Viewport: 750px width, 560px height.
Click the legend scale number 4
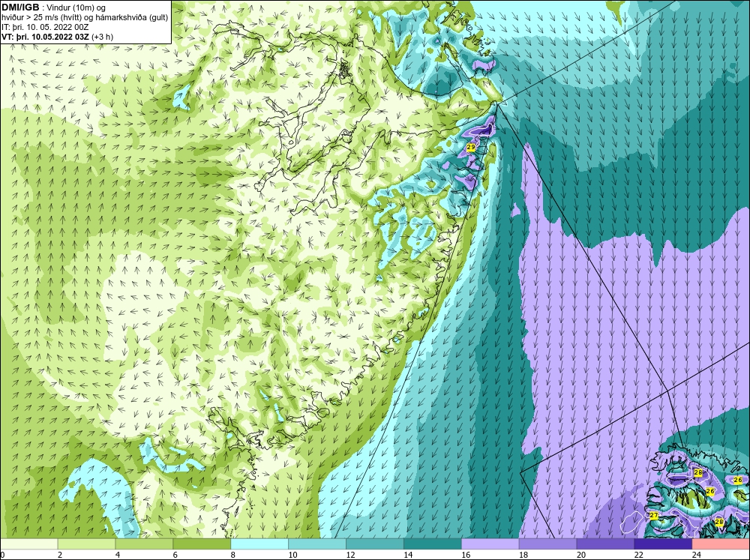click(118, 555)
